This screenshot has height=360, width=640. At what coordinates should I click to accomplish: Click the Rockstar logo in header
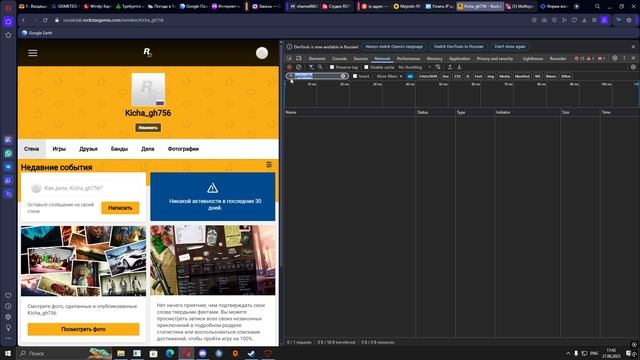click(x=147, y=52)
